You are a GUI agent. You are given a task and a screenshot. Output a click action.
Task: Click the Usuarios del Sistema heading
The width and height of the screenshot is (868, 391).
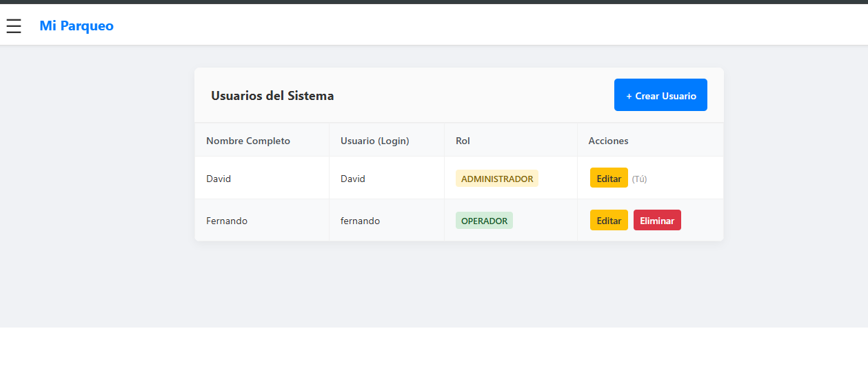(272, 96)
